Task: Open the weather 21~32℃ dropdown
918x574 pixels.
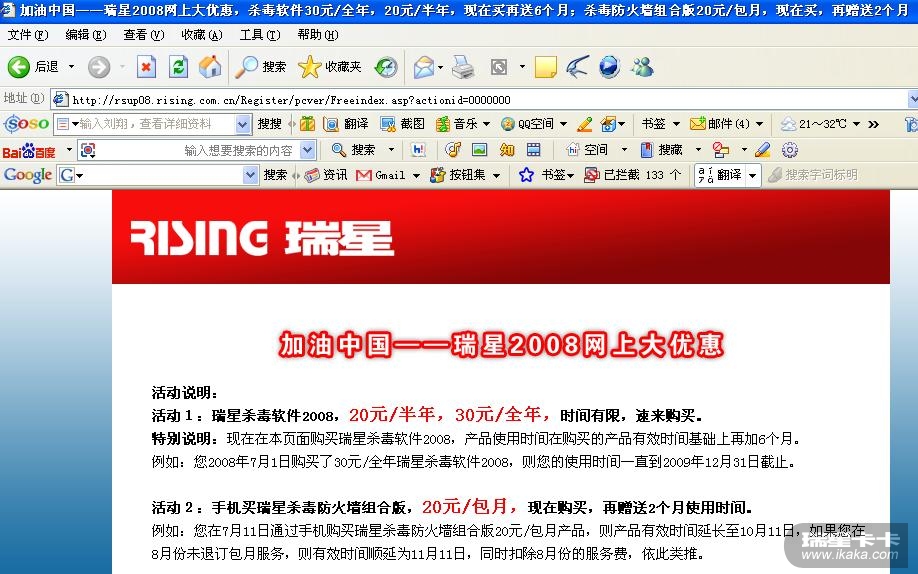Action: pos(856,124)
